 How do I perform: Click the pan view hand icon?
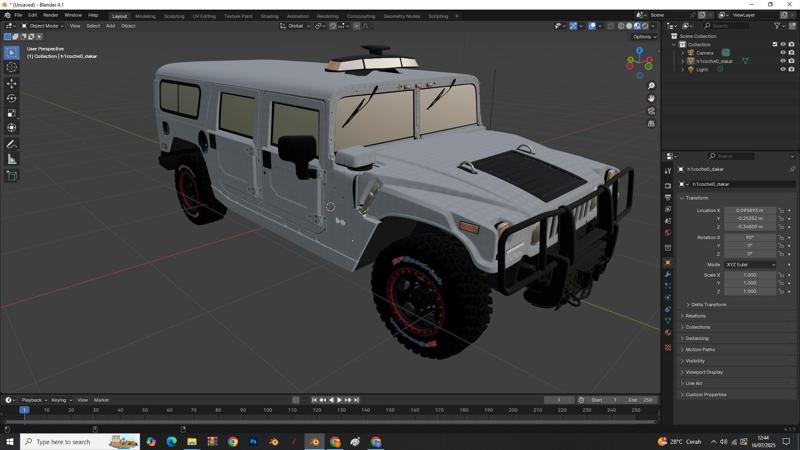pyautogui.click(x=651, y=98)
